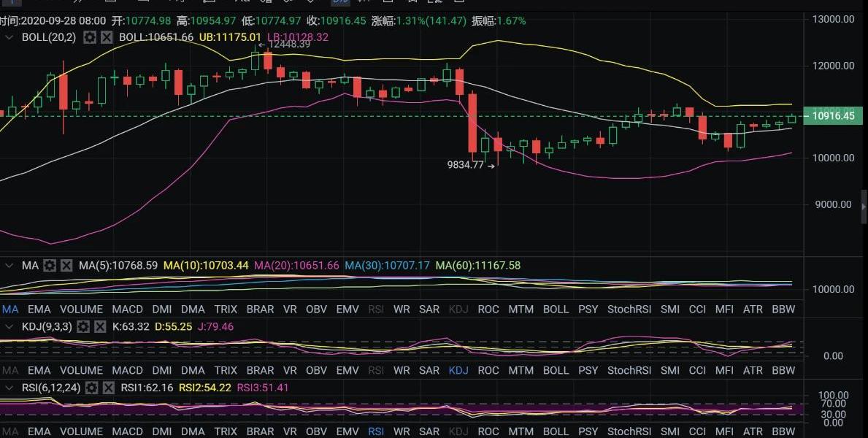Collapse the MA panel chevron

click(9, 266)
